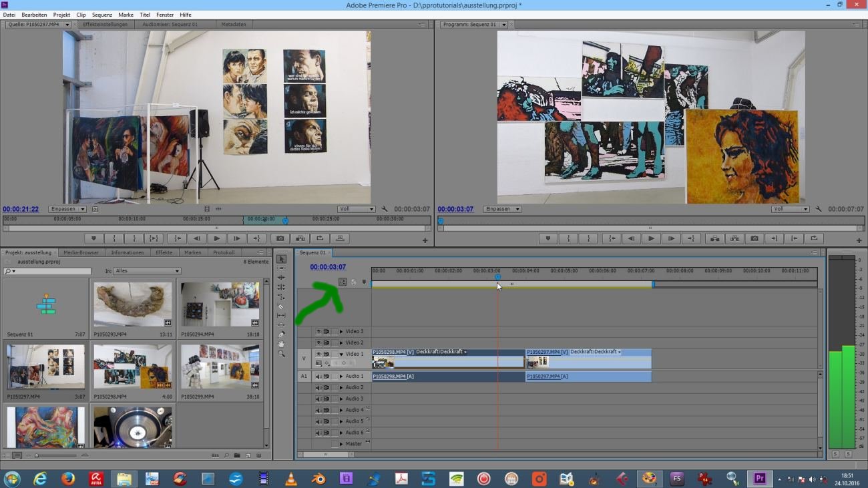868x488 pixels.
Task: Mute the Audio 2 track
Action: [x=318, y=388]
